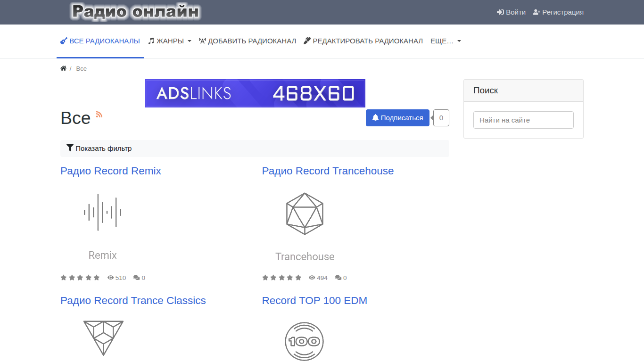The width and height of the screenshot is (644, 362).
Task: Open the Радио Record Remix link
Action: pyautogui.click(x=111, y=171)
